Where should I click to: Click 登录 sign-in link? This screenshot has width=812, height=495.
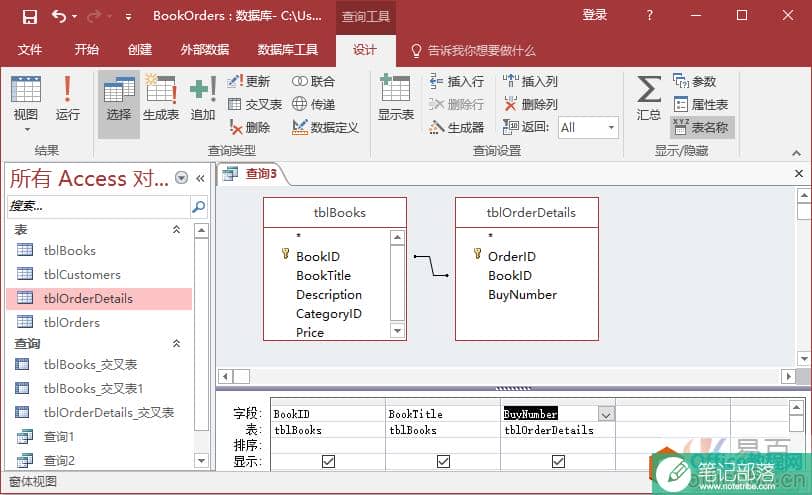[x=594, y=15]
